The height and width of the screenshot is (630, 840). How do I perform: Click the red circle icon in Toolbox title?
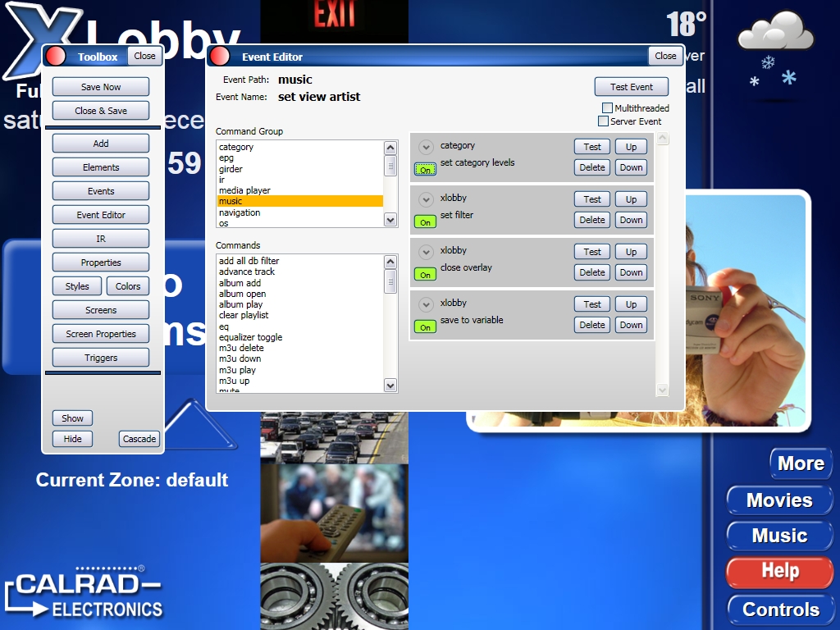pos(56,56)
